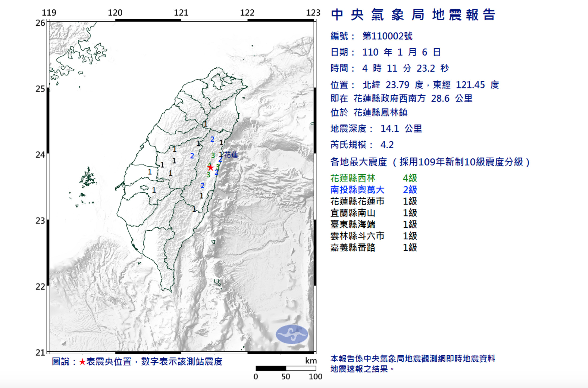Click the scale bar label 50
This screenshot has width=588, height=388.
pos(286,377)
